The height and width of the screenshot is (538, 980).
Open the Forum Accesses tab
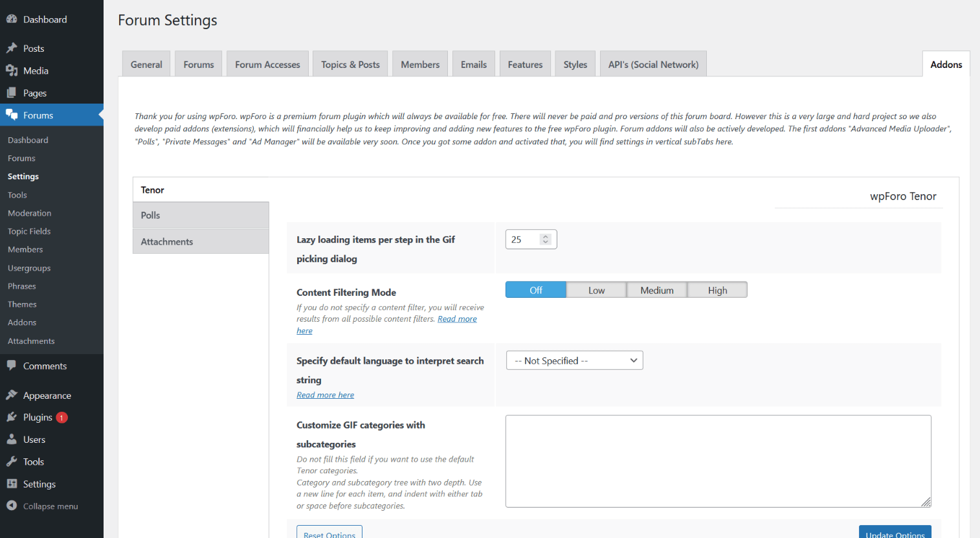coord(267,65)
